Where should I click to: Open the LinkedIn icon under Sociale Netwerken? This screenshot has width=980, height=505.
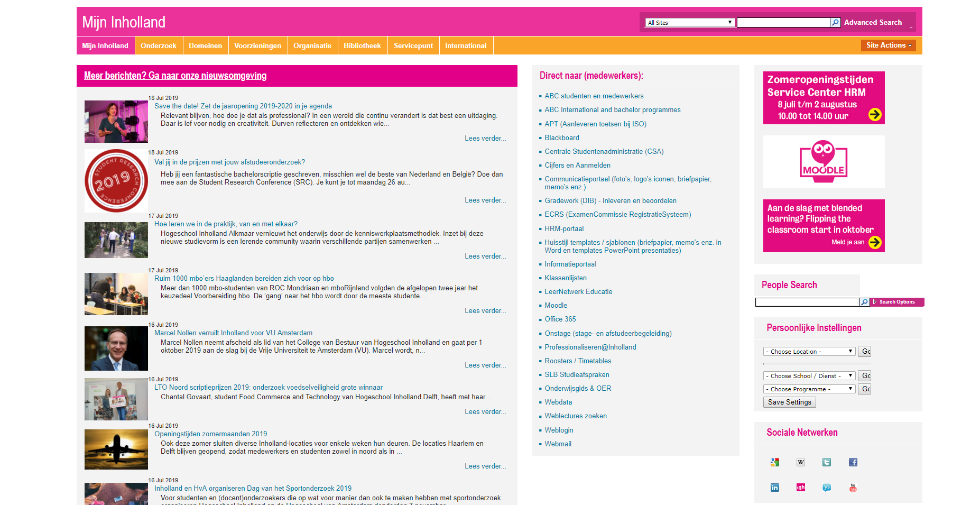(774, 488)
